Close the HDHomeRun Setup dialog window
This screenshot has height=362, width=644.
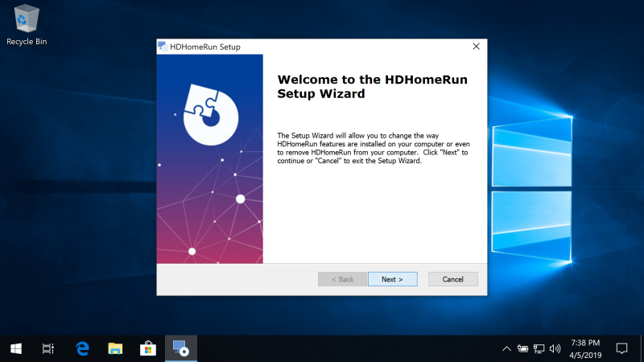pyautogui.click(x=476, y=47)
